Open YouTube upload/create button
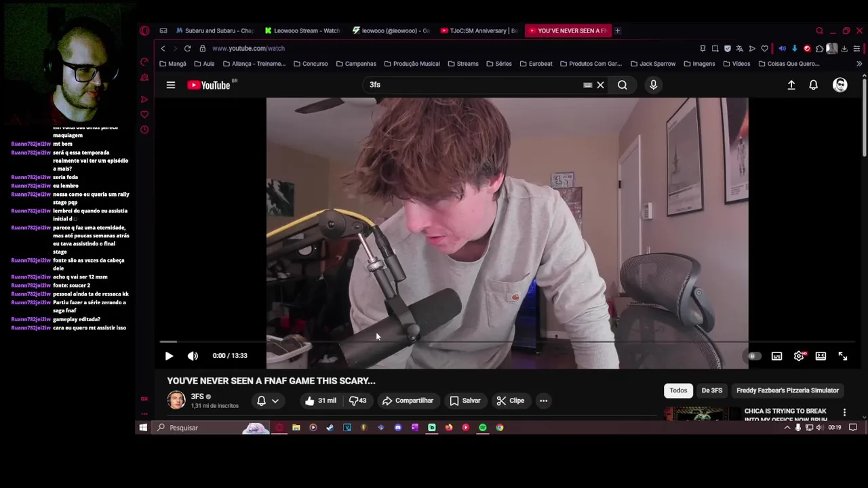 tap(791, 85)
